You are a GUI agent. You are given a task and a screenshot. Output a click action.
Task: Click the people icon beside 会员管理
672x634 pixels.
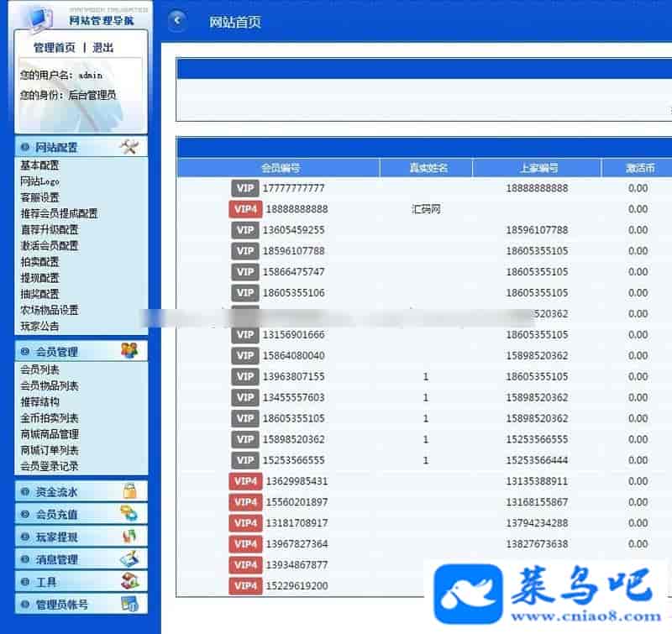coord(129,351)
